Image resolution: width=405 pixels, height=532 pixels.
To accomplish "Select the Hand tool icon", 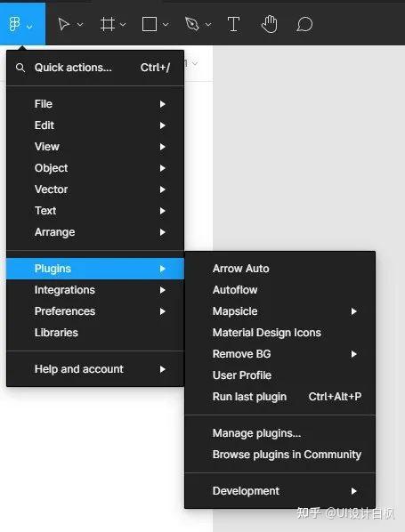I will [x=270, y=24].
